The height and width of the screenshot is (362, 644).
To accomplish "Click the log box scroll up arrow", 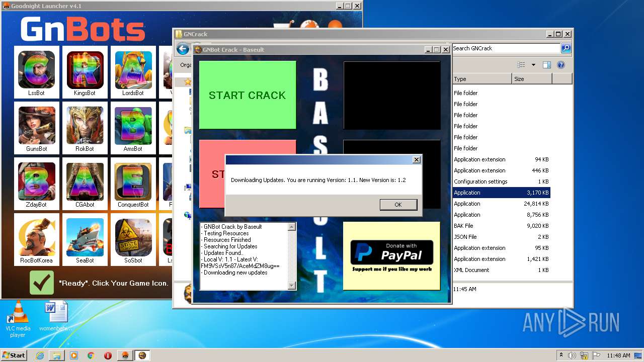I will coord(292,227).
